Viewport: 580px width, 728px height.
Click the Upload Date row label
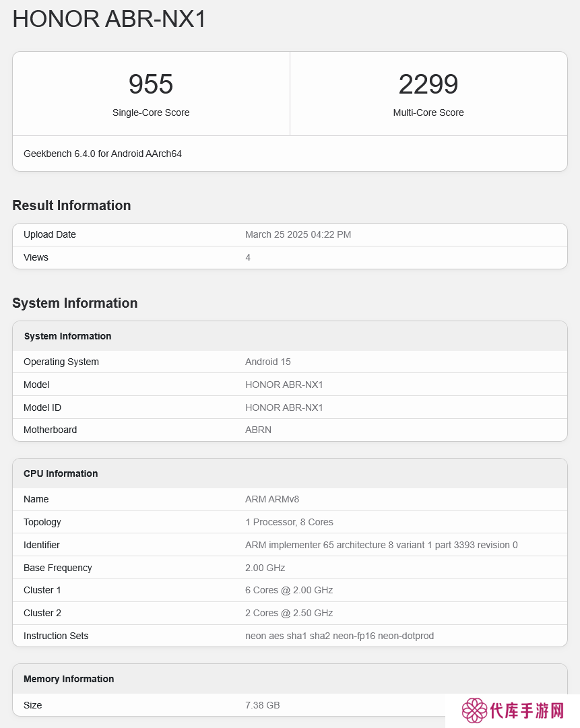pyautogui.click(x=50, y=234)
